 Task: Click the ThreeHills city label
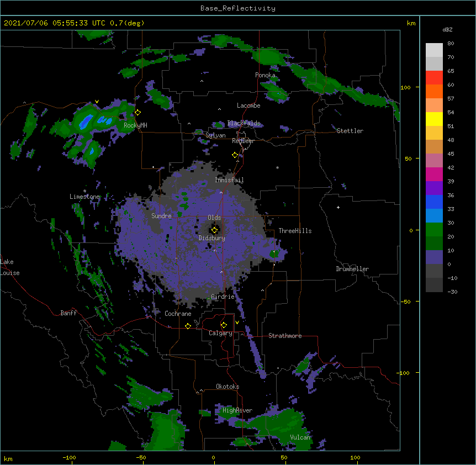click(x=295, y=231)
